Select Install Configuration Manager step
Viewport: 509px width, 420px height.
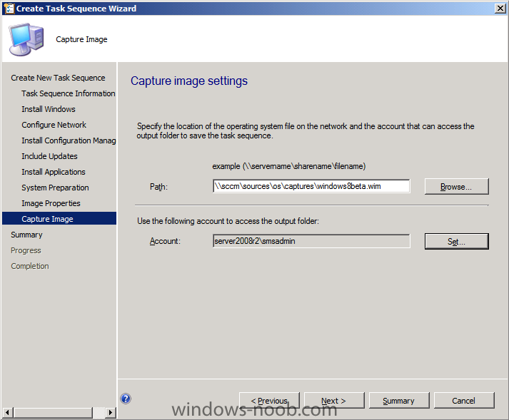[69, 140]
